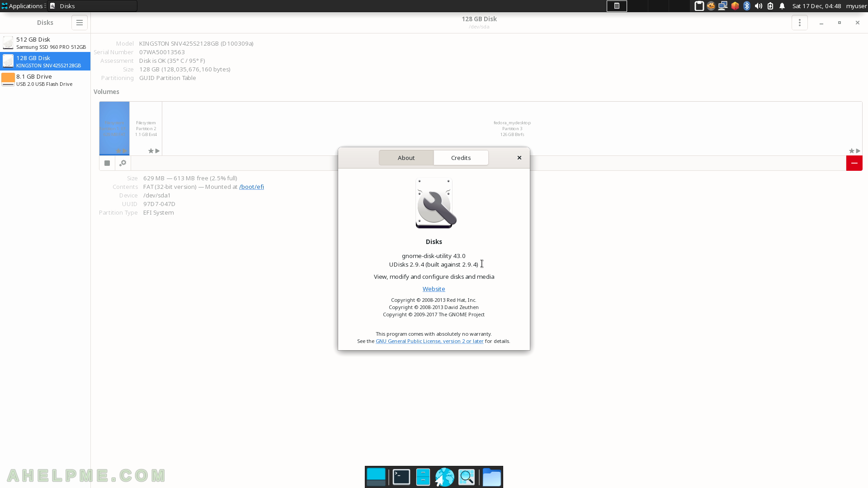Select the 8.1 GB USB Flash Drive

point(45,80)
